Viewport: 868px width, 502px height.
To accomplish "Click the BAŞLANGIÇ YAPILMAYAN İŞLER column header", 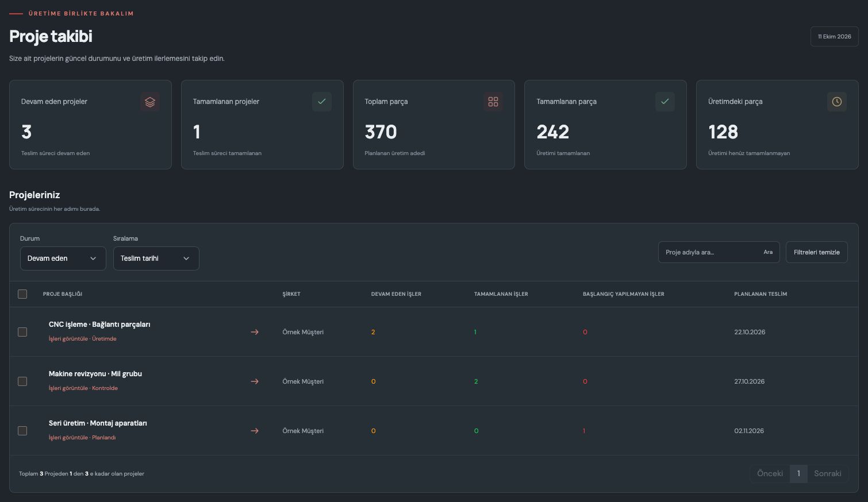I will [624, 294].
